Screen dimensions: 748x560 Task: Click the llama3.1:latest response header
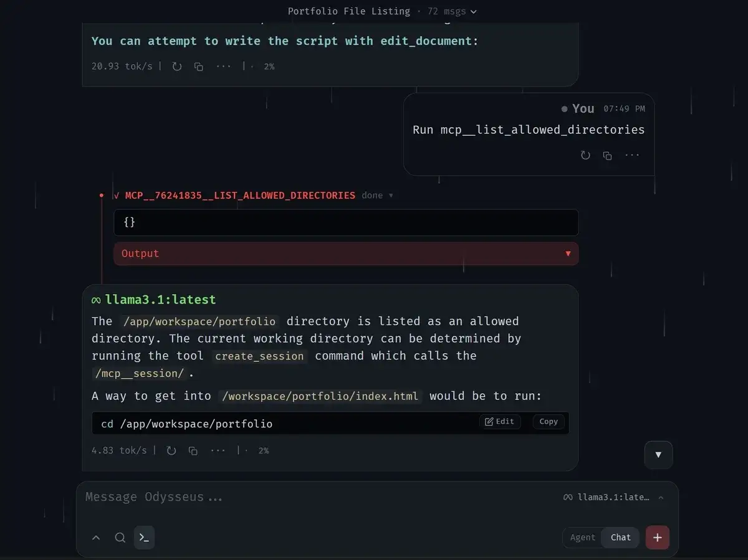pyautogui.click(x=154, y=300)
